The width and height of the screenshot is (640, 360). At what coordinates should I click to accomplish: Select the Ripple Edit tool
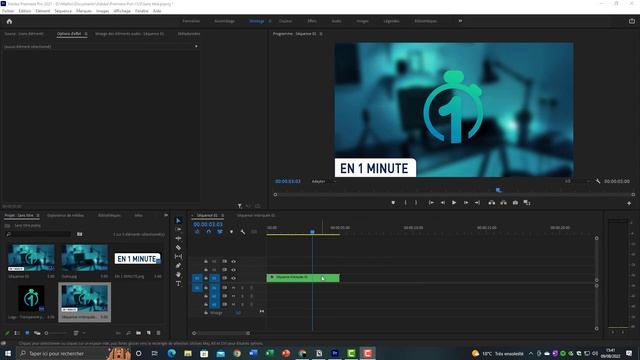tap(178, 238)
